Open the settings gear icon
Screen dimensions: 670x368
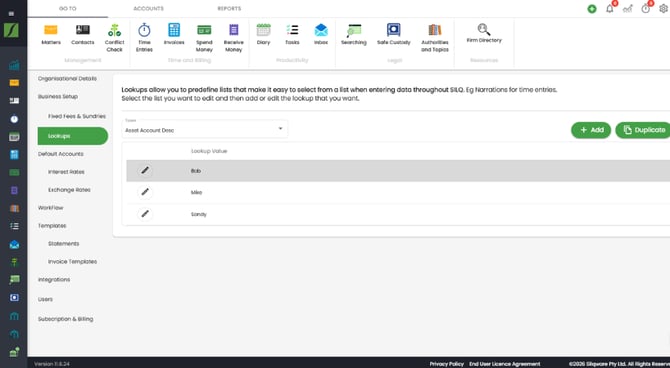(664, 9)
